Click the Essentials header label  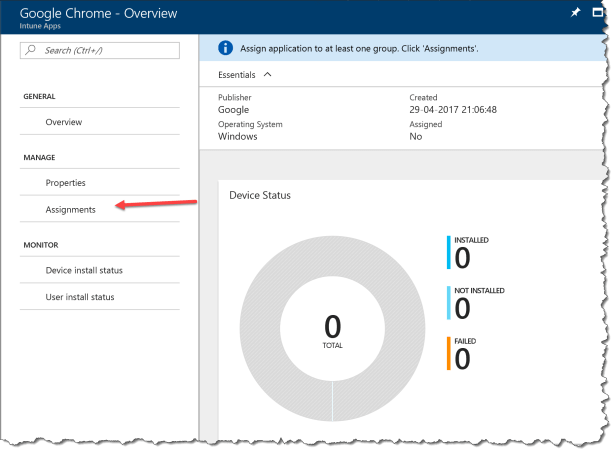pos(236,75)
